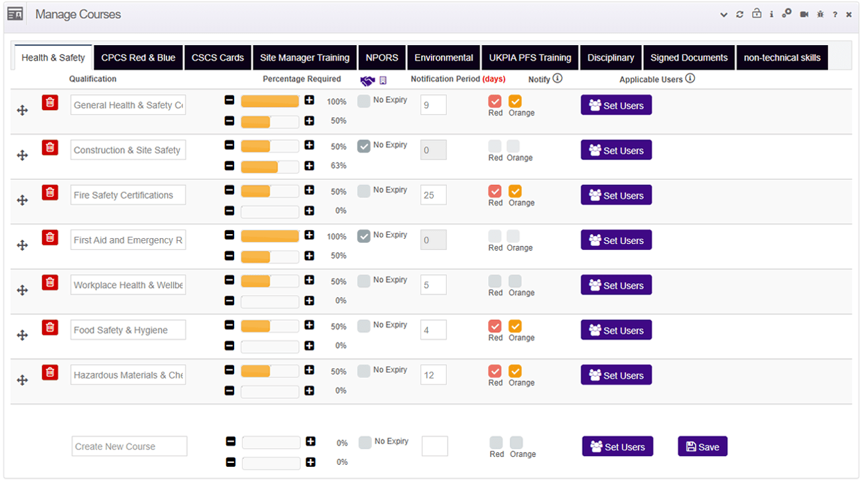Save the new course with the Save button
This screenshot has width=862, height=504.
702,446
